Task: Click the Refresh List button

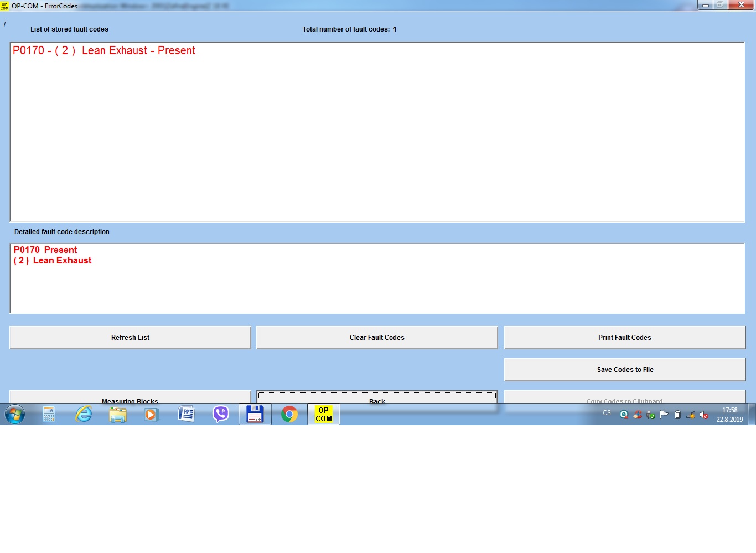Action: coord(130,337)
